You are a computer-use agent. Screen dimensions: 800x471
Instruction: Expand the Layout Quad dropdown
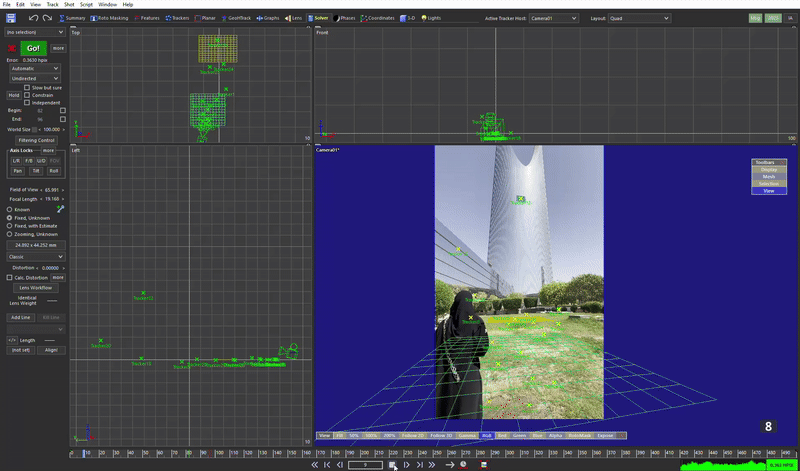(x=639, y=18)
